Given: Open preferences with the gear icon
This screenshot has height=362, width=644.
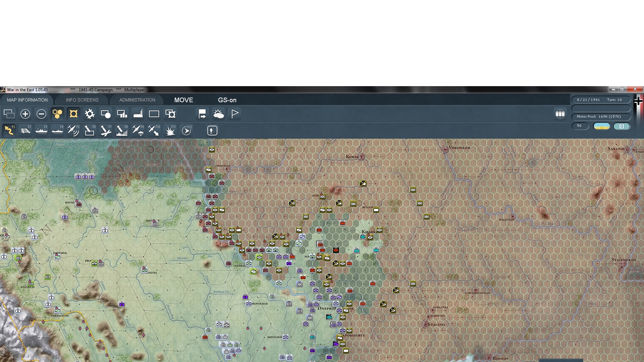Looking at the screenshot, I should click(x=90, y=114).
